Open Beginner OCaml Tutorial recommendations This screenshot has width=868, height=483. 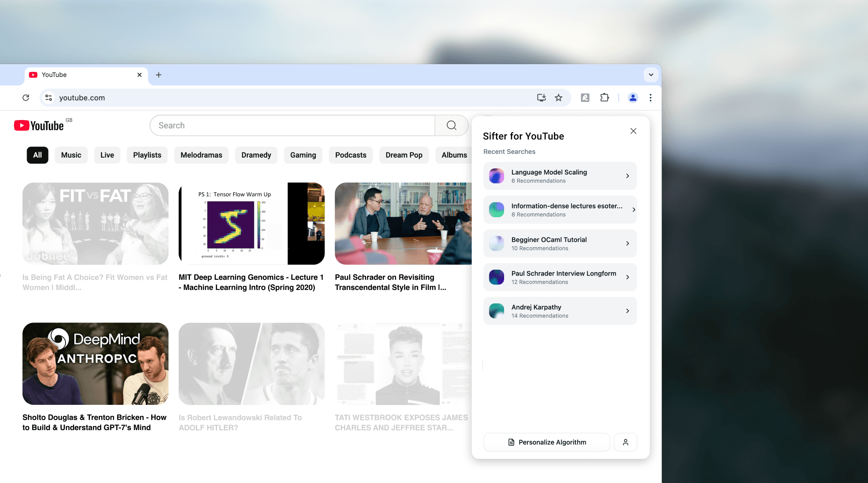point(561,243)
